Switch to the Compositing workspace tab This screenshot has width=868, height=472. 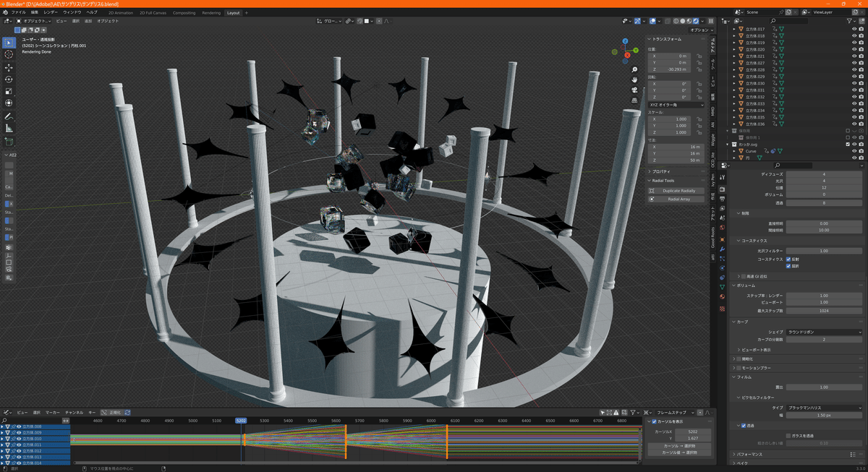point(184,12)
